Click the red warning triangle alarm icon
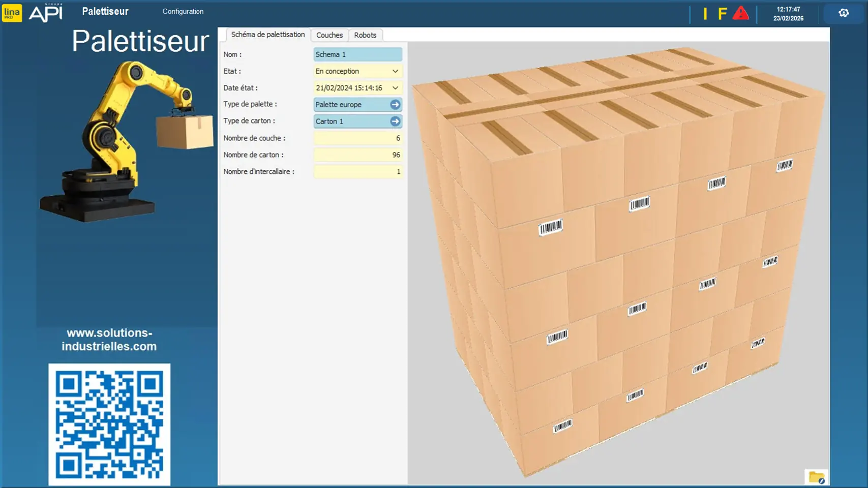868x488 pixels. pos(740,14)
